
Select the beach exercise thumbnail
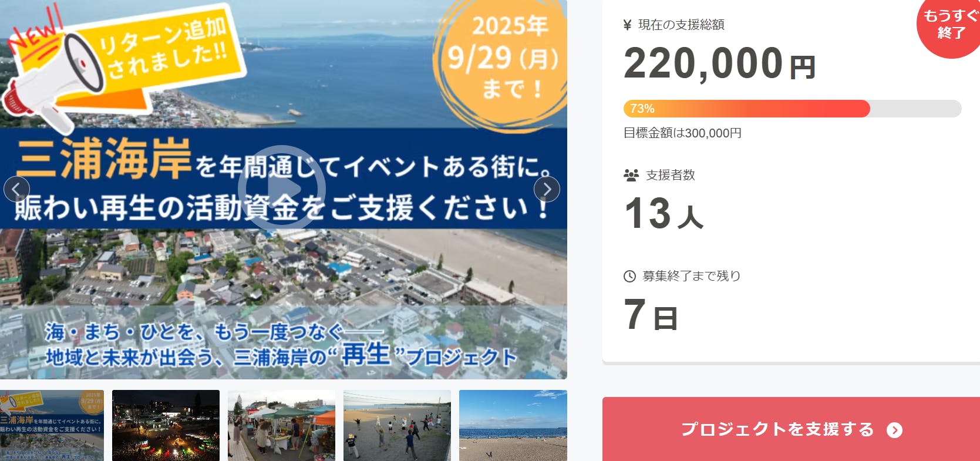pyautogui.click(x=397, y=425)
